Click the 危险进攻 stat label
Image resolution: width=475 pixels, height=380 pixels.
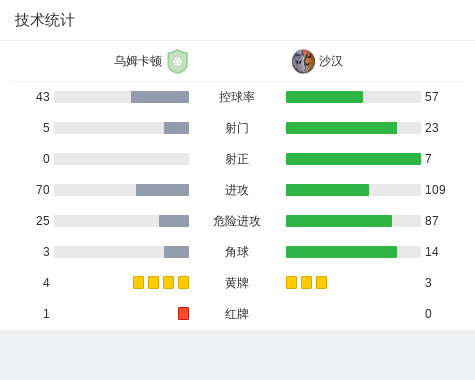pos(237,221)
